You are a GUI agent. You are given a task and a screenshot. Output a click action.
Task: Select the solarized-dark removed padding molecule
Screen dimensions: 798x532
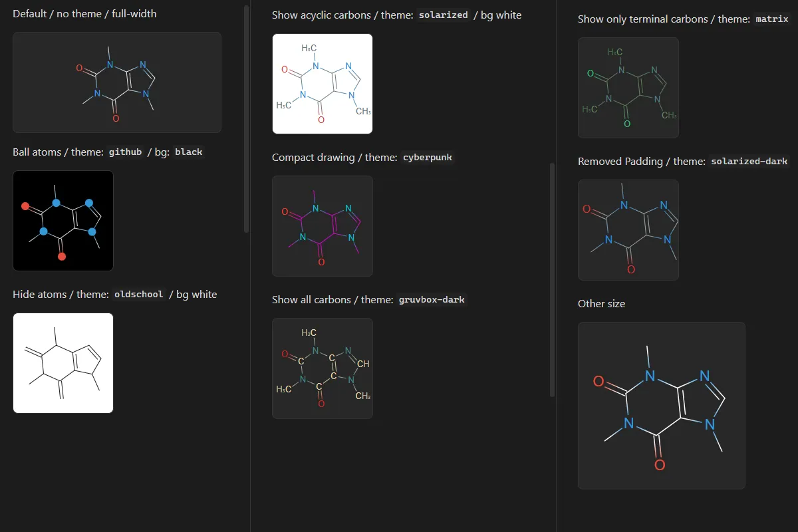click(628, 230)
